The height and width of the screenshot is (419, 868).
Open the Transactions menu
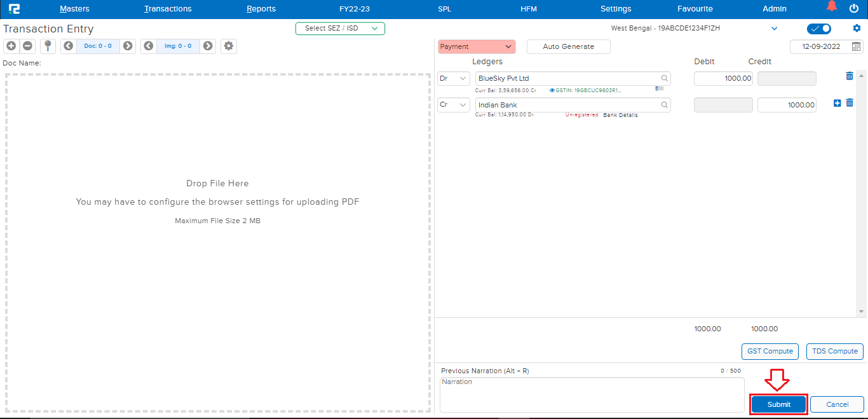click(168, 9)
